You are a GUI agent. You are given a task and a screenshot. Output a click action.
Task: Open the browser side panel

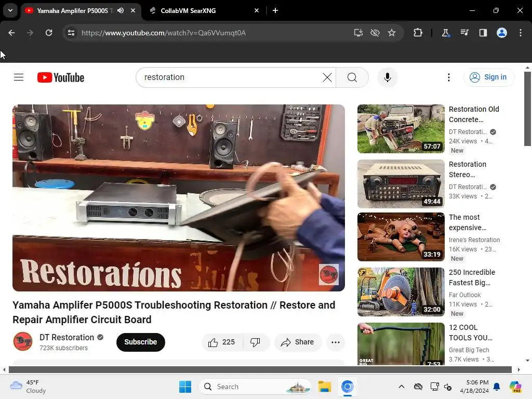pos(483,33)
